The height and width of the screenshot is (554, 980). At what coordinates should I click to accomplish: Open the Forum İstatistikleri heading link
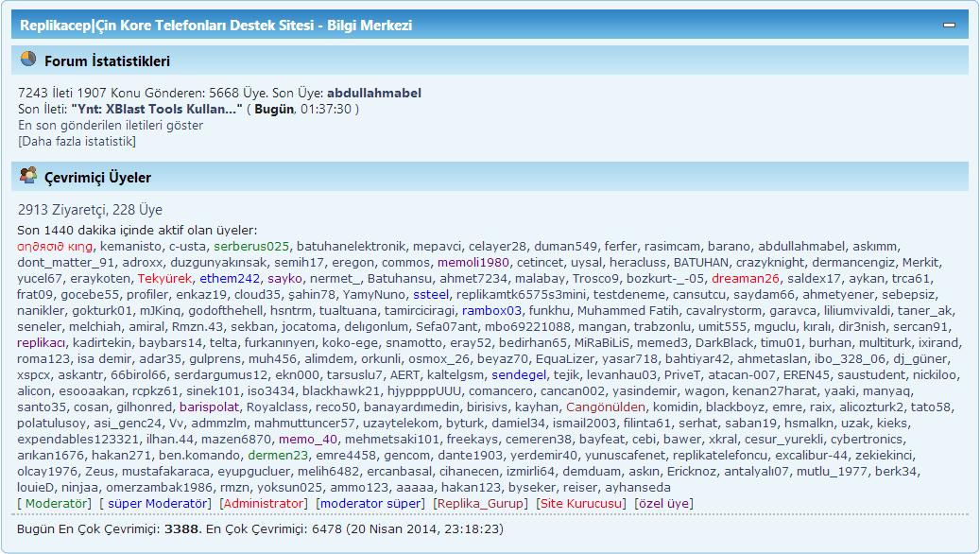[x=107, y=61]
